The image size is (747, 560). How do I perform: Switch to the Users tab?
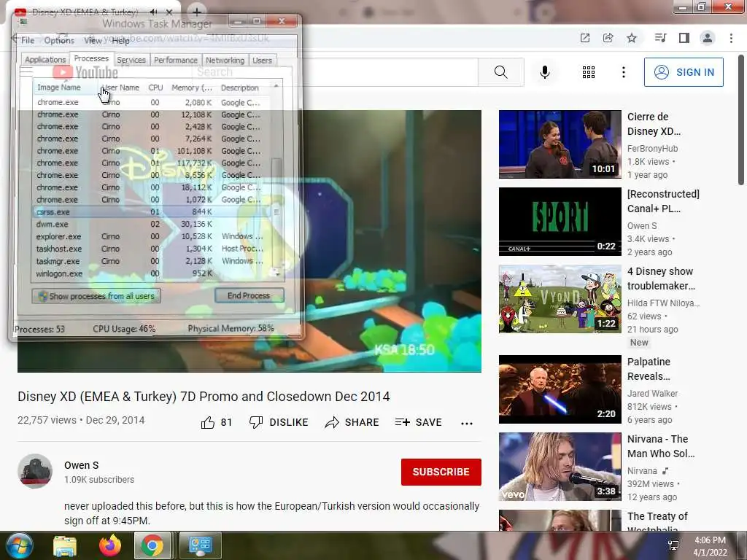(x=262, y=60)
